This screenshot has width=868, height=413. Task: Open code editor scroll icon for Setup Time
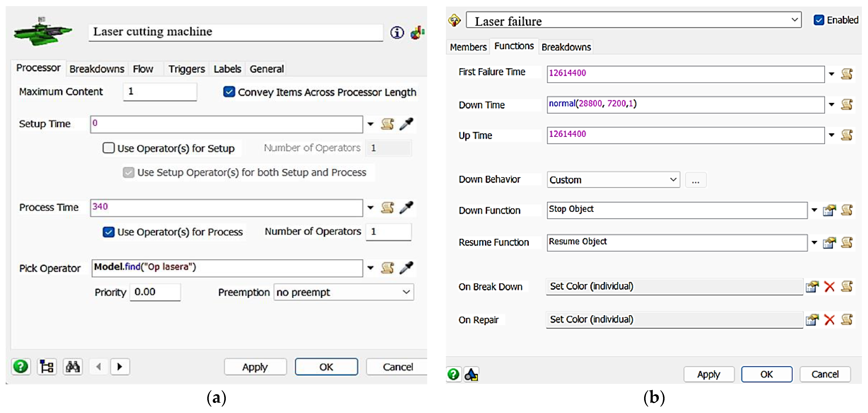(x=387, y=124)
